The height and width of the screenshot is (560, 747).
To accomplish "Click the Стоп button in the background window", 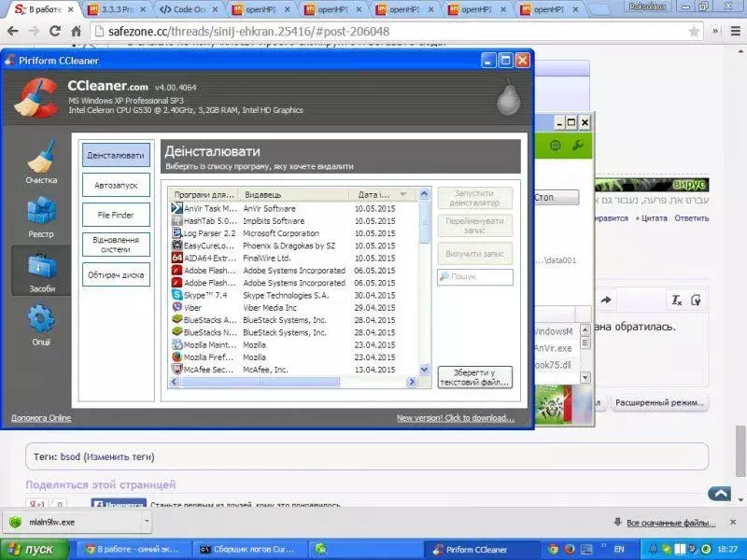I will [x=557, y=197].
